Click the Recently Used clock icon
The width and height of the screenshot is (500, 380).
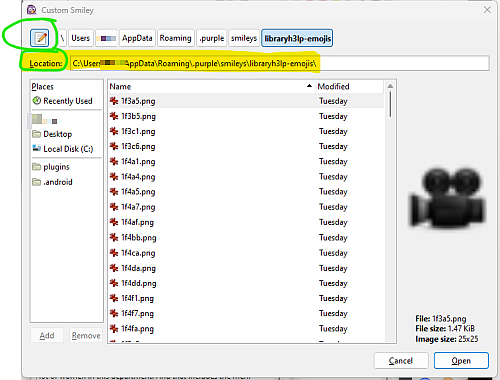click(37, 100)
